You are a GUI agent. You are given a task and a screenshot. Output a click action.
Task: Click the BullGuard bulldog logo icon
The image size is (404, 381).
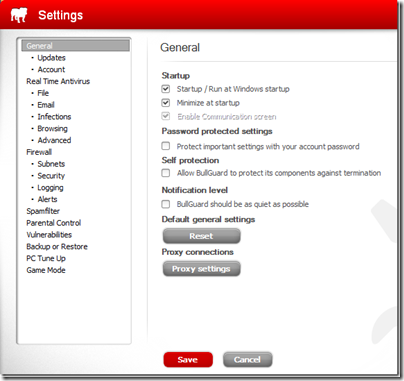[x=18, y=15]
